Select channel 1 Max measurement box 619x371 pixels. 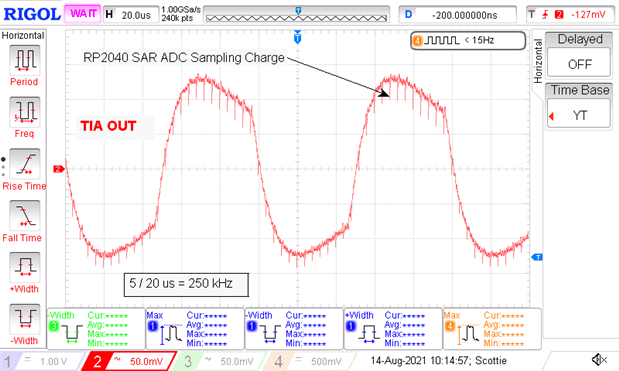[195, 329]
